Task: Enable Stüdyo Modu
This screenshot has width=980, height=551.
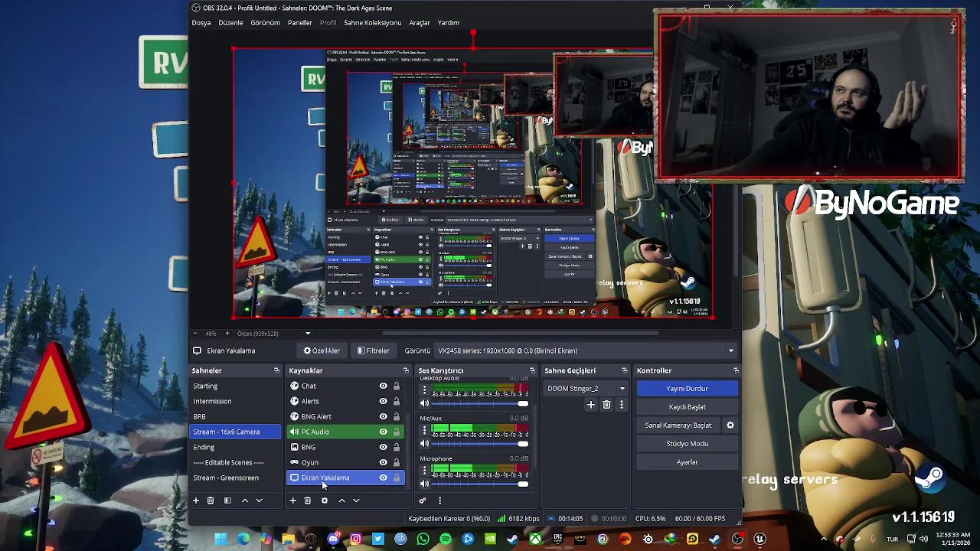Action: click(x=687, y=444)
